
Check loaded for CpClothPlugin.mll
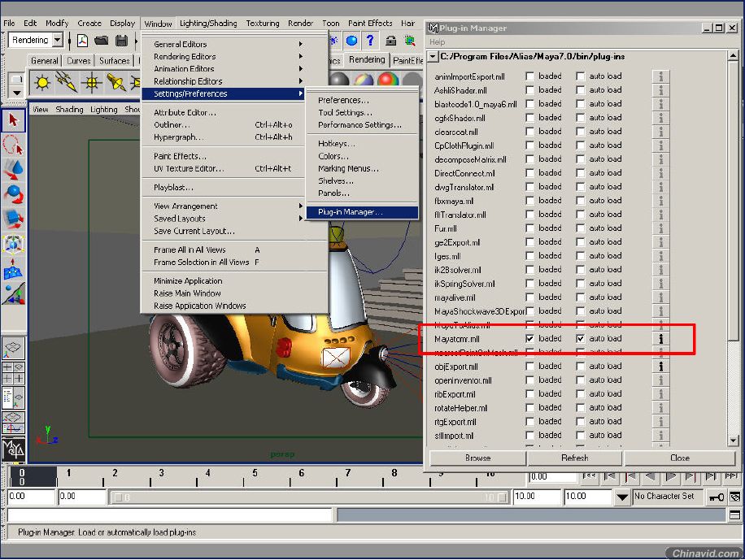tap(529, 145)
